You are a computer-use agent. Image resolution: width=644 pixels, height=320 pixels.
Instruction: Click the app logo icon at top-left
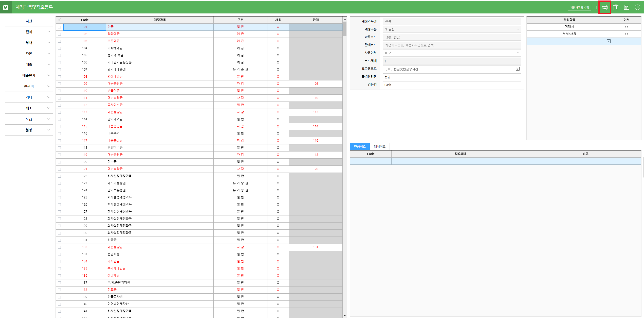click(6, 7)
